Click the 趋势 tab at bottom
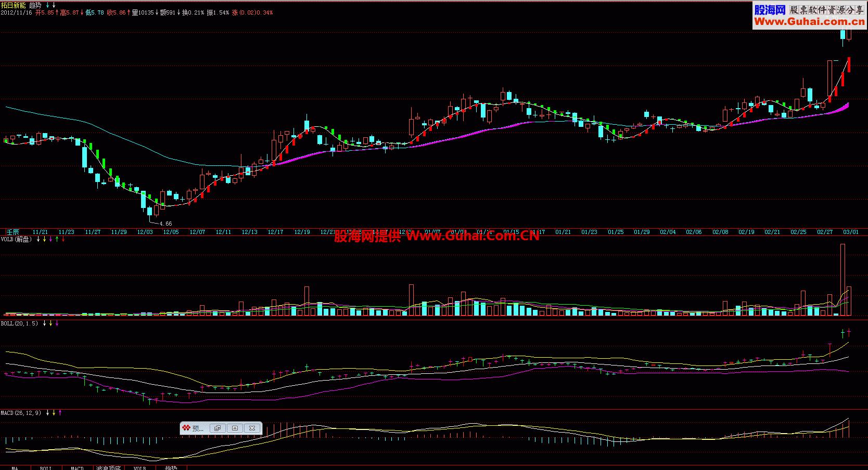The height and width of the screenshot is (470, 868). tap(171, 468)
